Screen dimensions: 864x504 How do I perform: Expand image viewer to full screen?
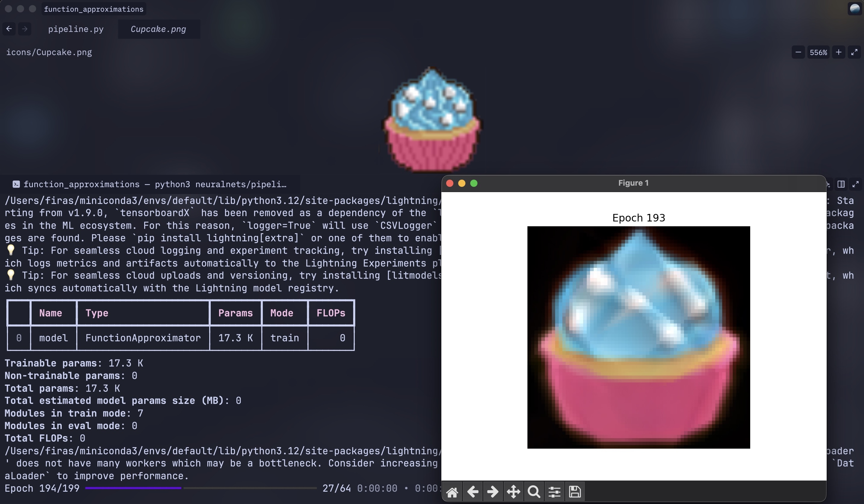click(854, 52)
